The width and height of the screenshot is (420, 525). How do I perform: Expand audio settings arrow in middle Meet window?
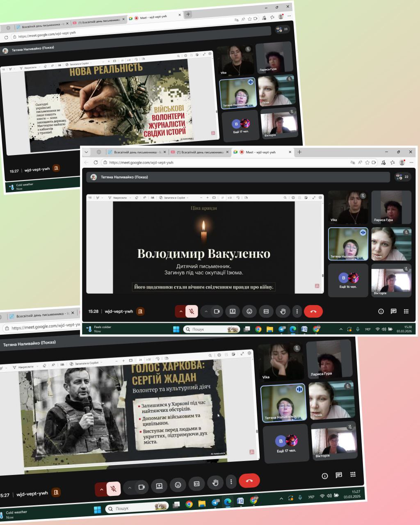180,311
